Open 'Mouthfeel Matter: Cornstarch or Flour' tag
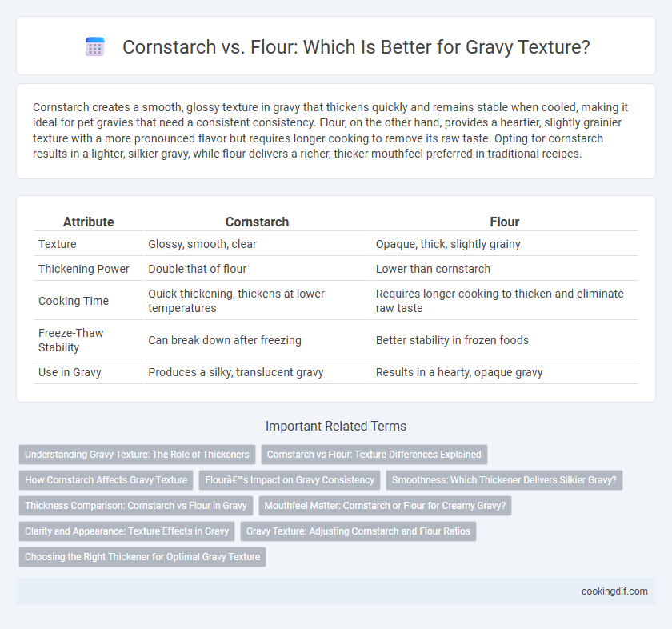Screen dimensions: 672x629 pos(385,506)
